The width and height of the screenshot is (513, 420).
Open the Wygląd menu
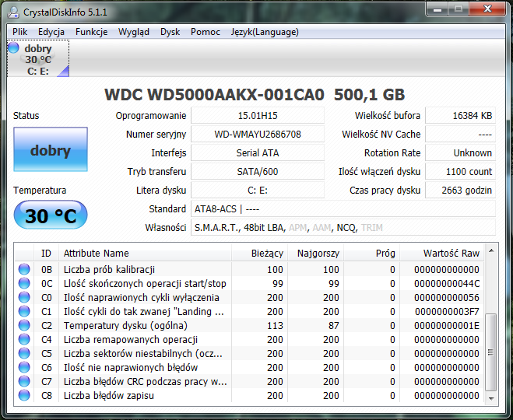coord(133,32)
